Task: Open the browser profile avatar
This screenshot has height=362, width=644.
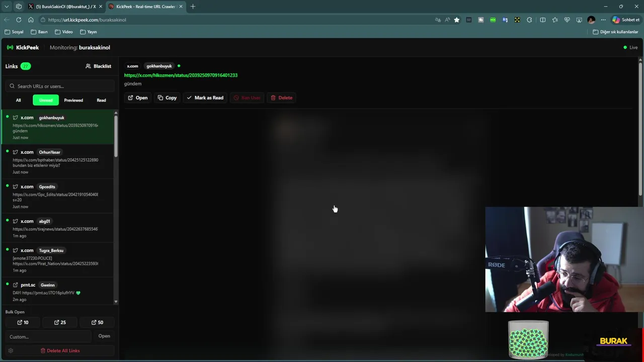Action: pyautogui.click(x=591, y=20)
